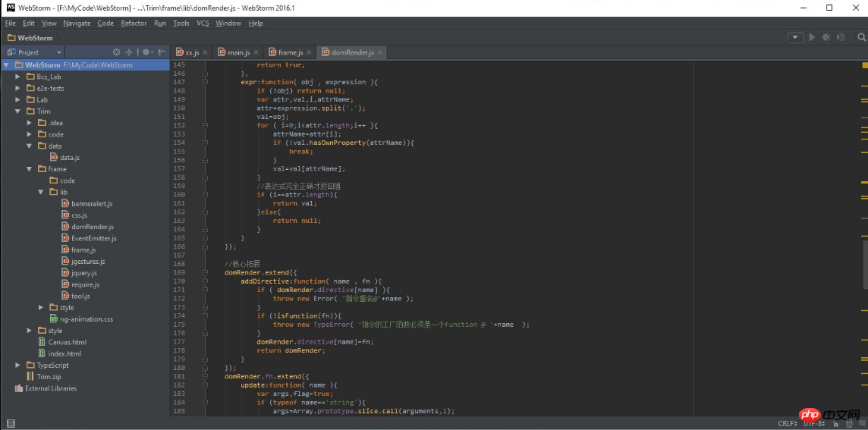Close the main.js tab
The width and height of the screenshot is (868, 430).
point(255,52)
